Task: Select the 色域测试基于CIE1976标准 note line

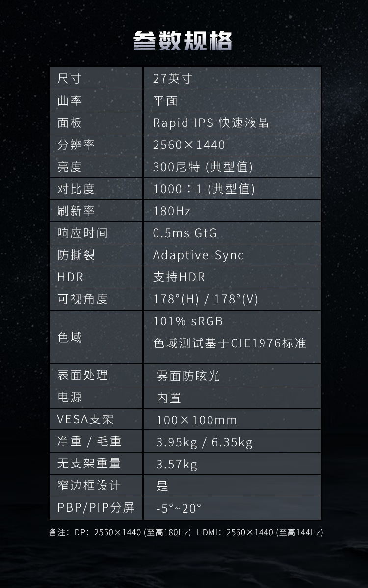Action: point(230,343)
